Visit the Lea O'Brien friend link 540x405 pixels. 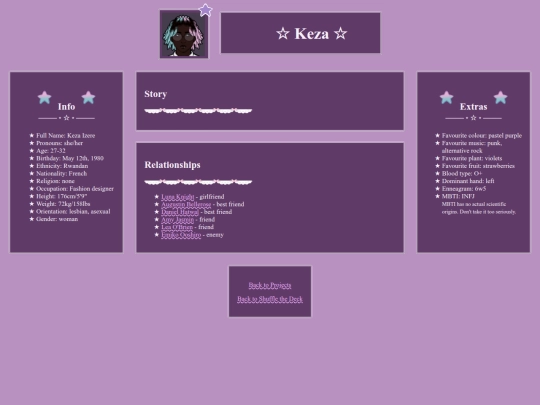[x=177, y=227]
